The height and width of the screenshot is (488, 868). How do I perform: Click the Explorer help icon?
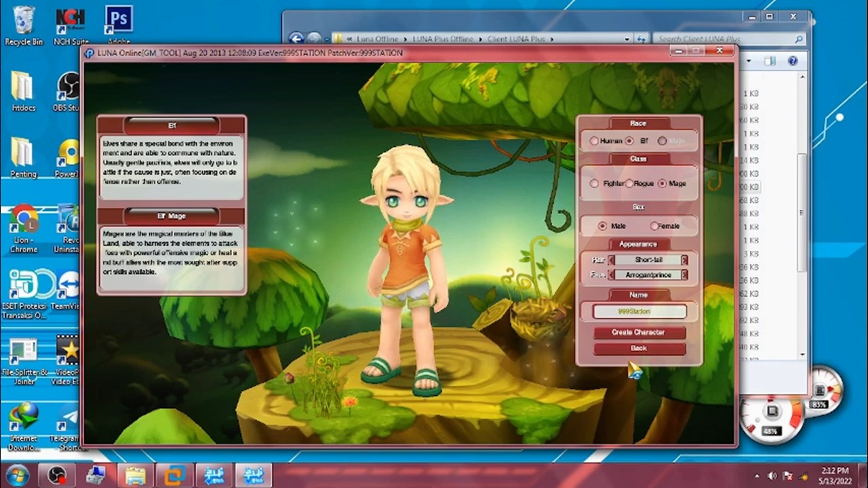[792, 61]
